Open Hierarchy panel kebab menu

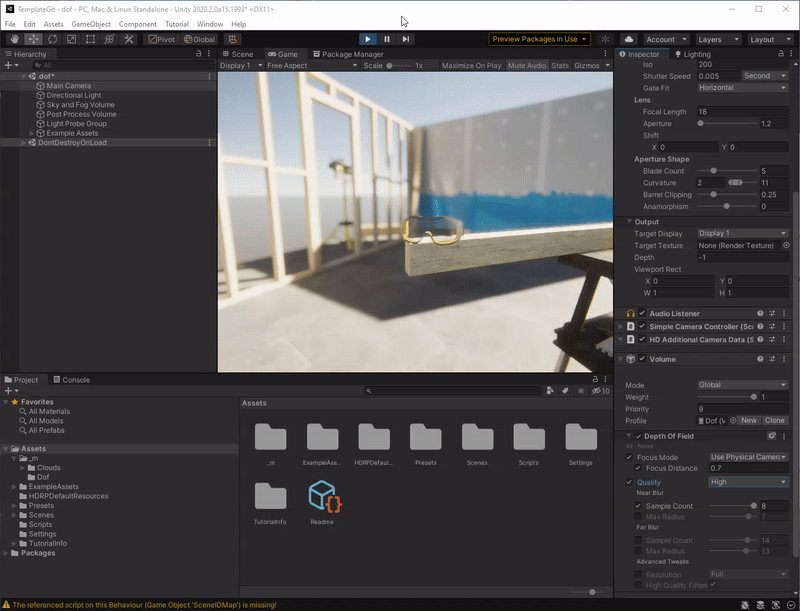(x=209, y=54)
